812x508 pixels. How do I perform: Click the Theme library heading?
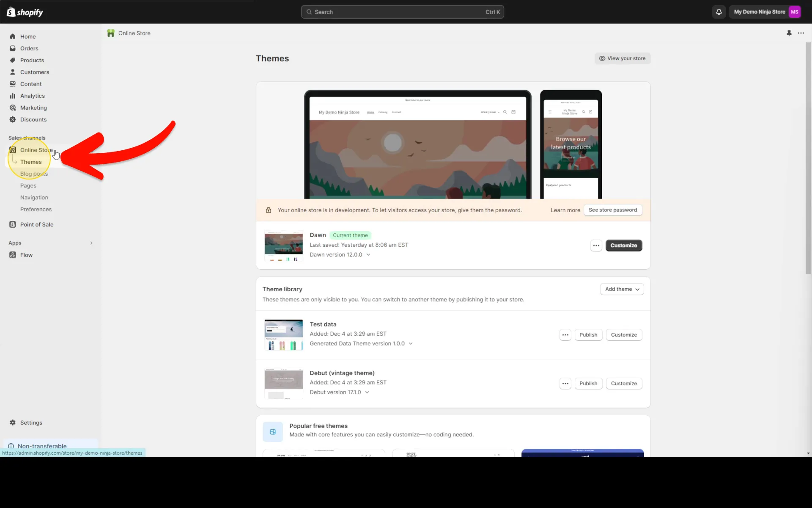[x=282, y=289]
